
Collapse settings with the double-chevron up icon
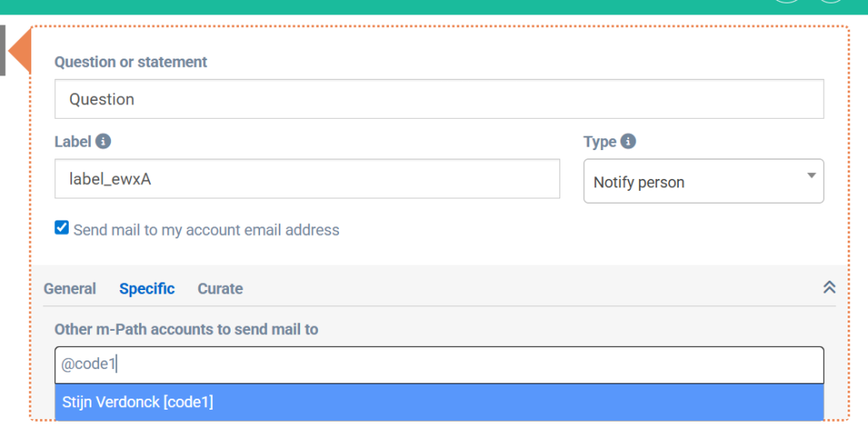(x=829, y=288)
